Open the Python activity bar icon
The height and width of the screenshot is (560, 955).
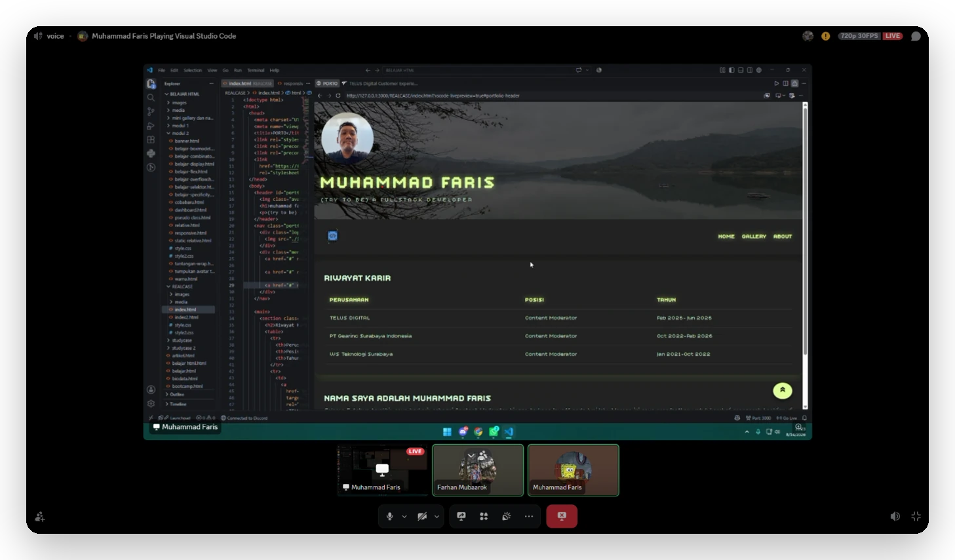[151, 153]
